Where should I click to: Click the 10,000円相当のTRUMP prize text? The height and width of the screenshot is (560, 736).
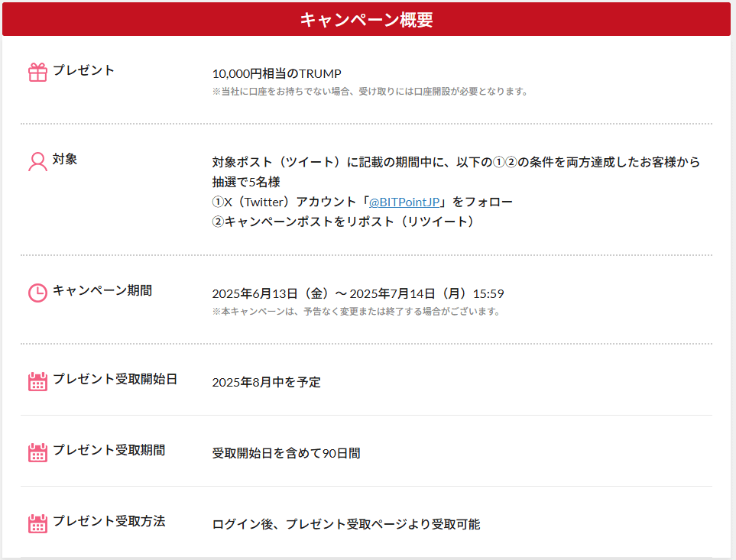click(277, 73)
